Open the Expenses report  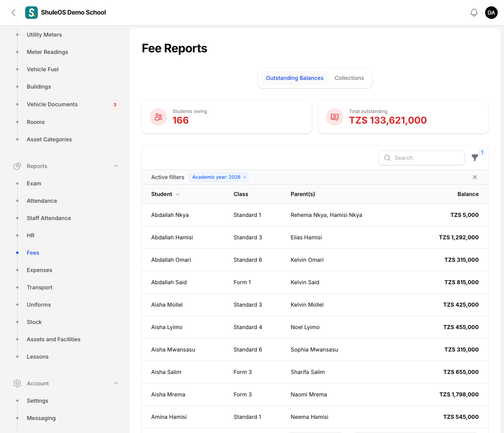click(39, 270)
